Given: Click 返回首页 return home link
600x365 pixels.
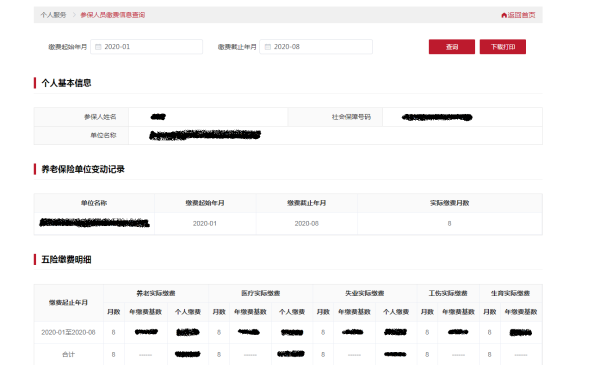Looking at the screenshot, I should point(521,15).
